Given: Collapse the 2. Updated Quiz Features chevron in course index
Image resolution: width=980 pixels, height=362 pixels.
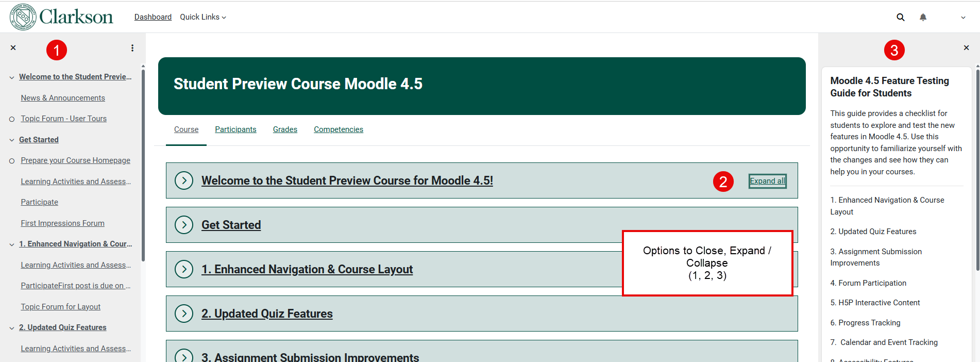Looking at the screenshot, I should click(x=12, y=328).
